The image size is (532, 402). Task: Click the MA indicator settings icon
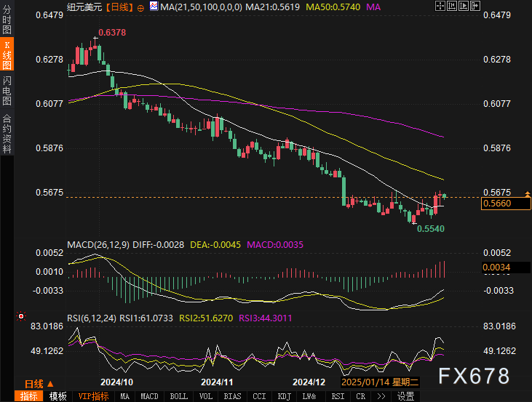pyautogui.click(x=152, y=7)
